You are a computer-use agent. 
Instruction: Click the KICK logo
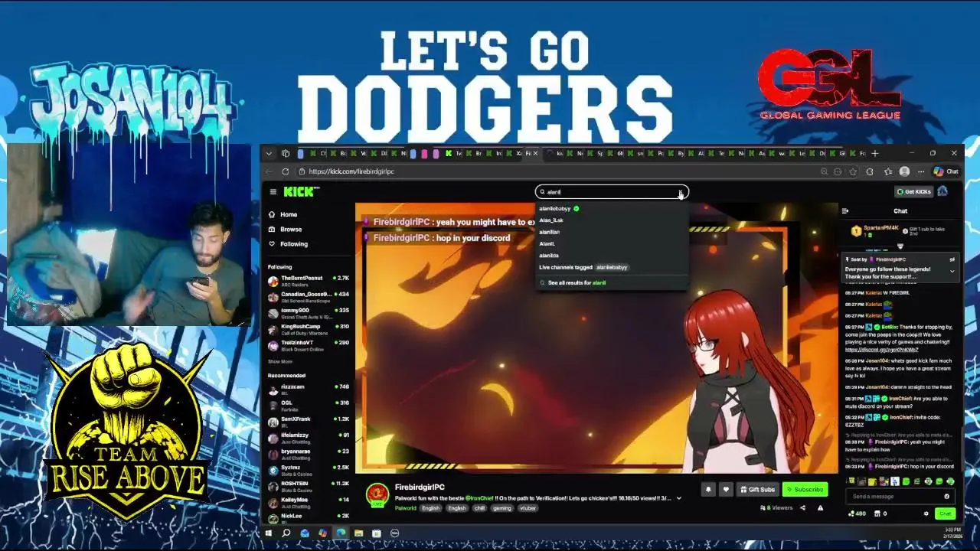click(301, 191)
